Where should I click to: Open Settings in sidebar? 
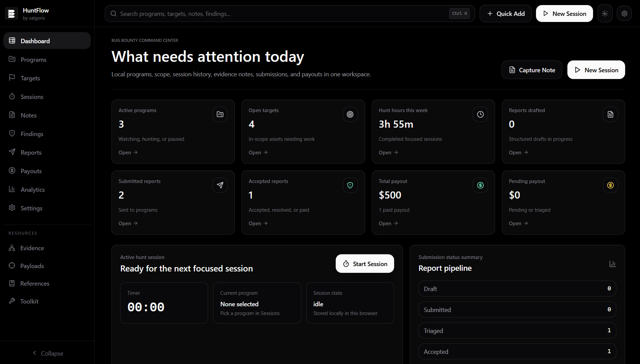[47, 208]
